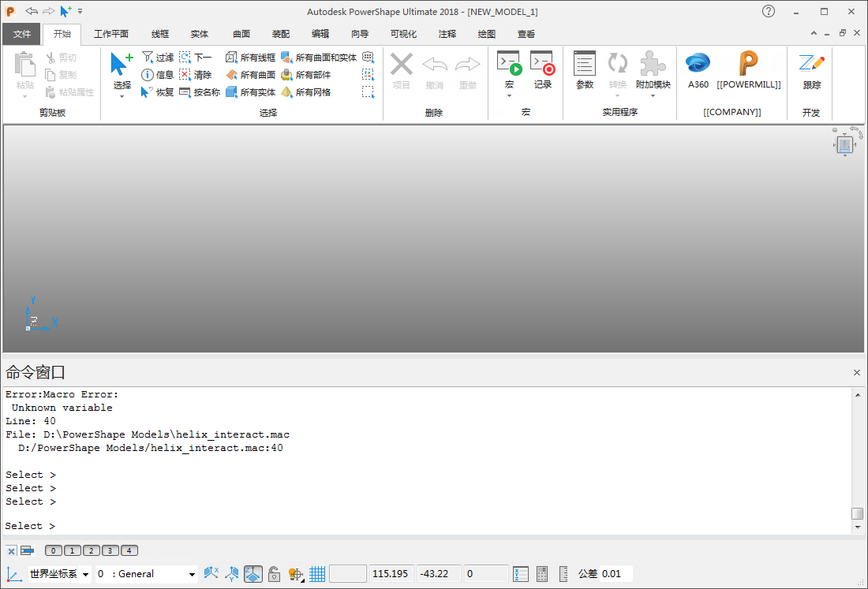Select 所有曲面和实体 surfaces and solids
Screen dimensions: 868x589
pyautogui.click(x=319, y=57)
